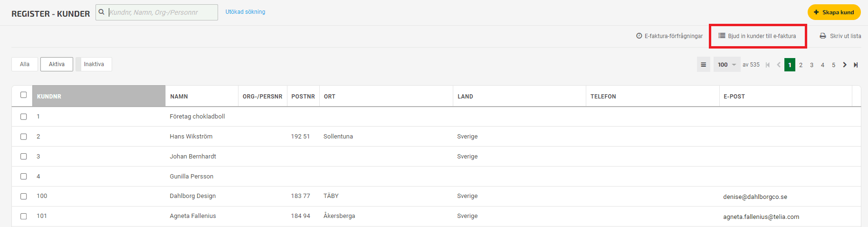Sort by the NAMN column header
Screen dimensions: 868x227
201,96
